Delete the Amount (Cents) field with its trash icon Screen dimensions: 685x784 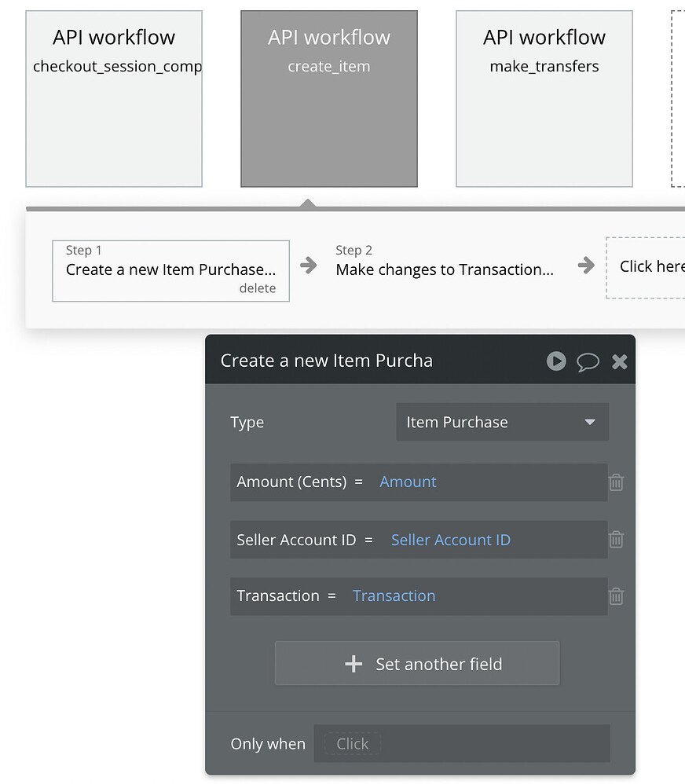(x=616, y=482)
